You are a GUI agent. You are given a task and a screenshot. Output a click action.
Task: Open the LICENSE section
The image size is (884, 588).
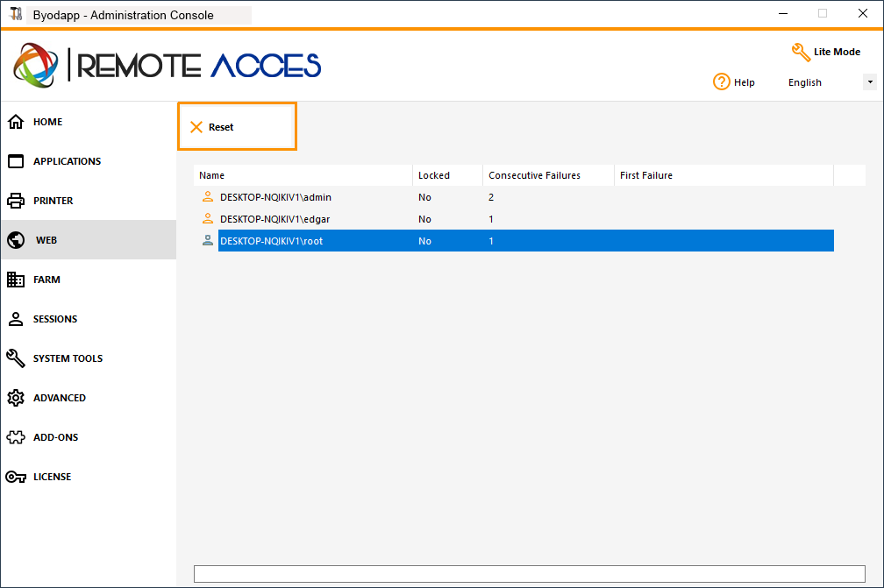(x=89, y=477)
